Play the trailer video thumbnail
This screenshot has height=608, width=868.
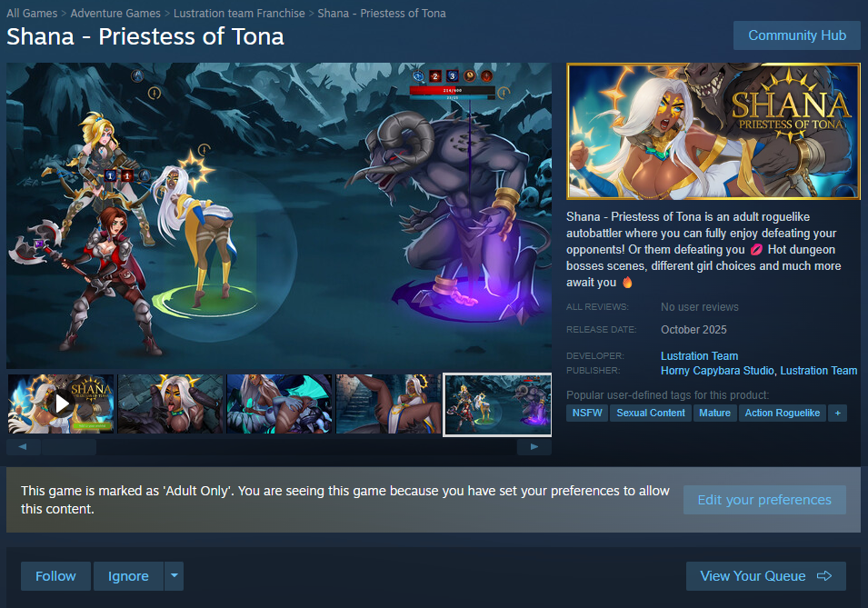coord(61,404)
